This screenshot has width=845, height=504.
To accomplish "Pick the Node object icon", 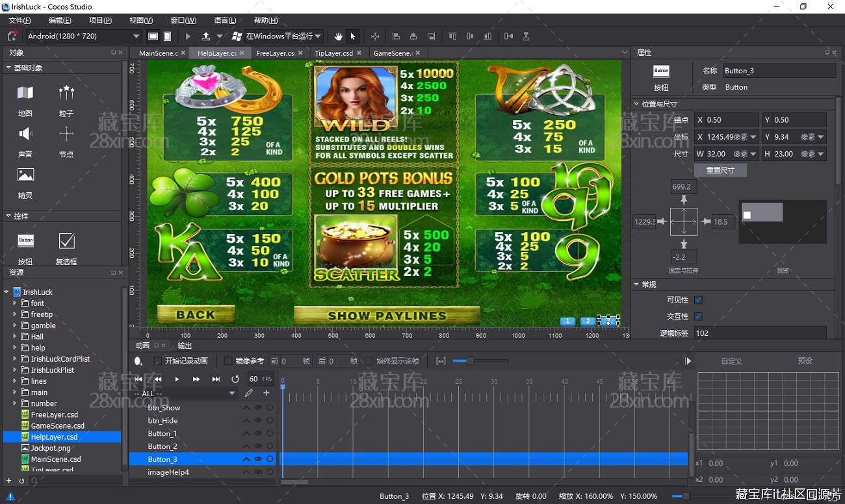I will 66,134.
